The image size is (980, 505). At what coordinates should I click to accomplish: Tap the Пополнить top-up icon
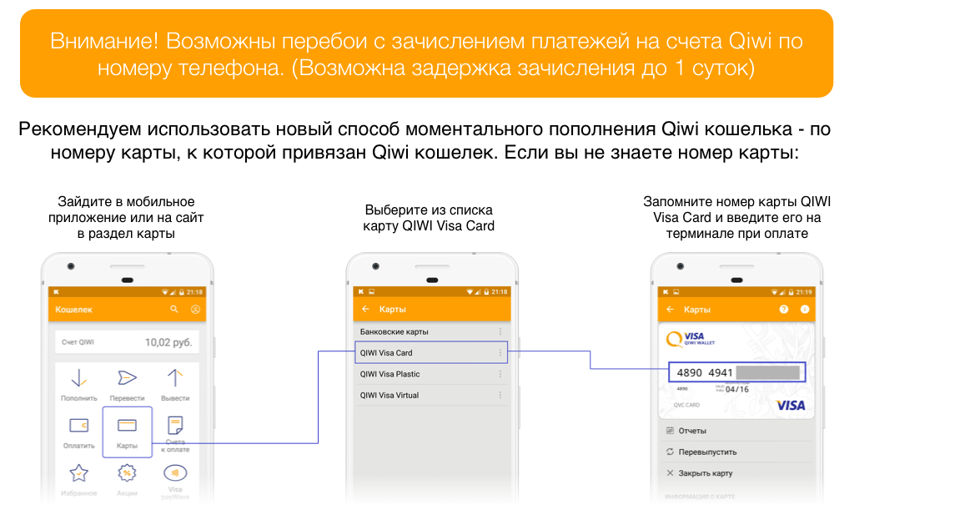point(79,380)
